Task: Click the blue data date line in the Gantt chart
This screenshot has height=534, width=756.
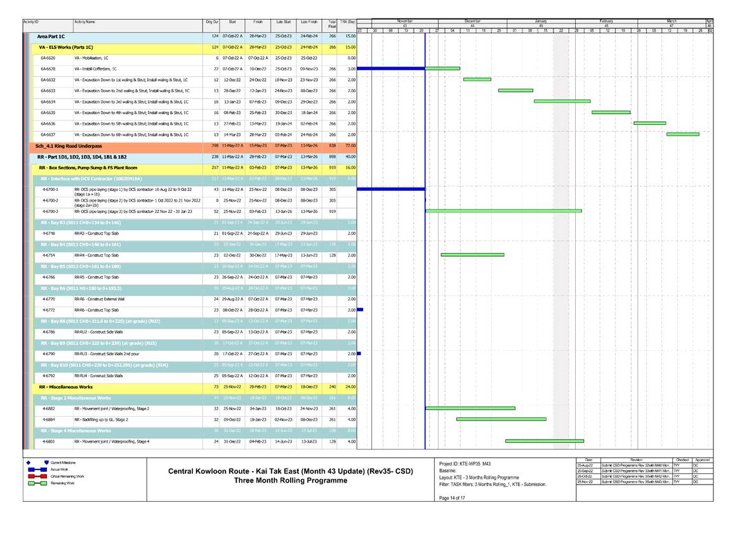Action: (423, 254)
